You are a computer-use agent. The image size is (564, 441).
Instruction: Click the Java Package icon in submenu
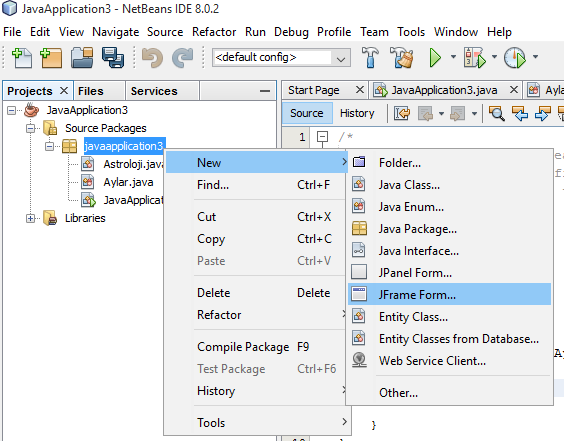tap(359, 228)
